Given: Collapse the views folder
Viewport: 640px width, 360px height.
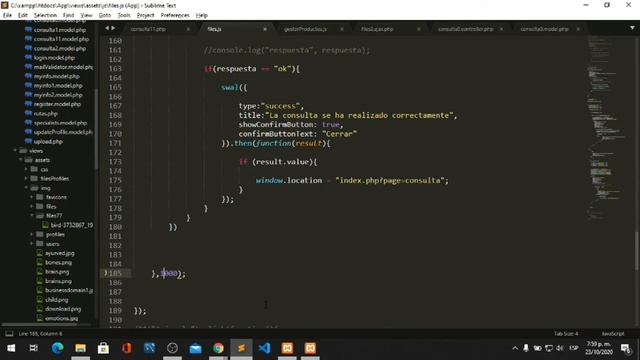Looking at the screenshot, I should tap(15, 151).
